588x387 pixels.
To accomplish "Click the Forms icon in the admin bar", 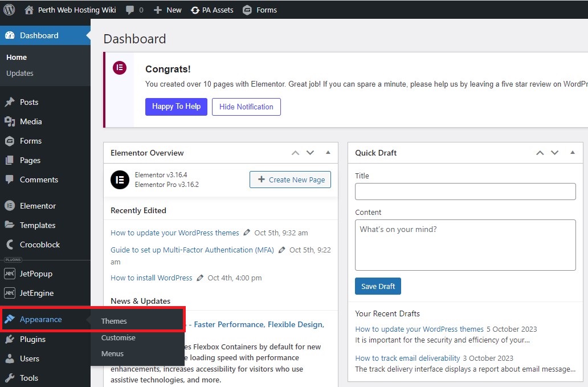I will [x=247, y=10].
